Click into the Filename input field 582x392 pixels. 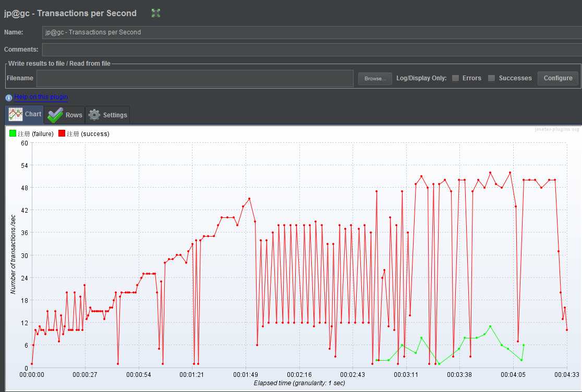coord(195,79)
